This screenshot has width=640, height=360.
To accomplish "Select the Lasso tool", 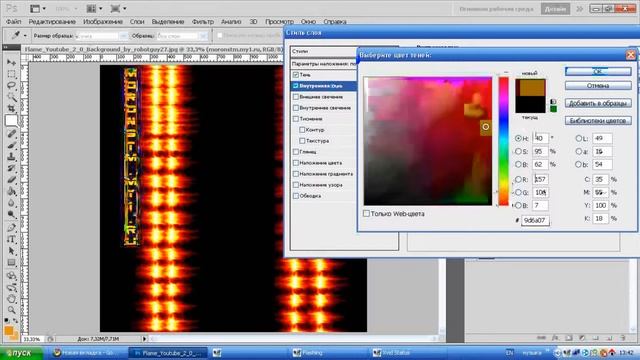I will [x=11, y=86].
